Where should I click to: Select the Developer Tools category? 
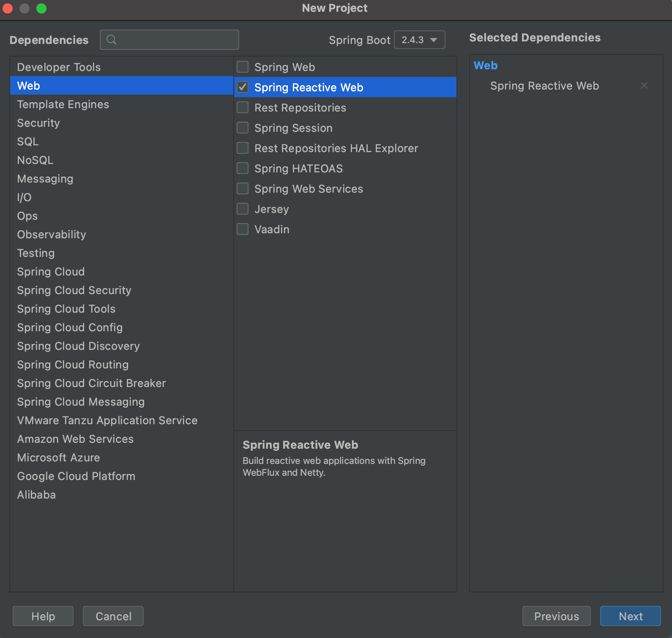[x=59, y=67]
